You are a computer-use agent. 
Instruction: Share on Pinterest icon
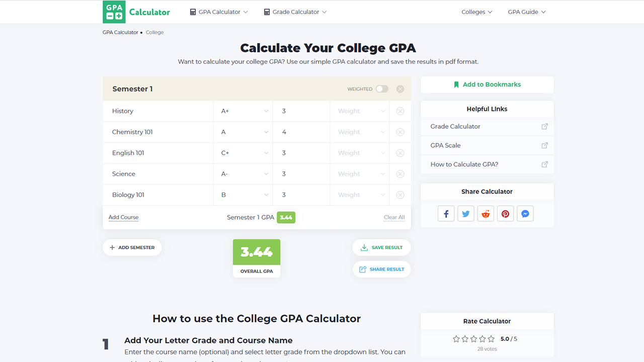pos(505,214)
